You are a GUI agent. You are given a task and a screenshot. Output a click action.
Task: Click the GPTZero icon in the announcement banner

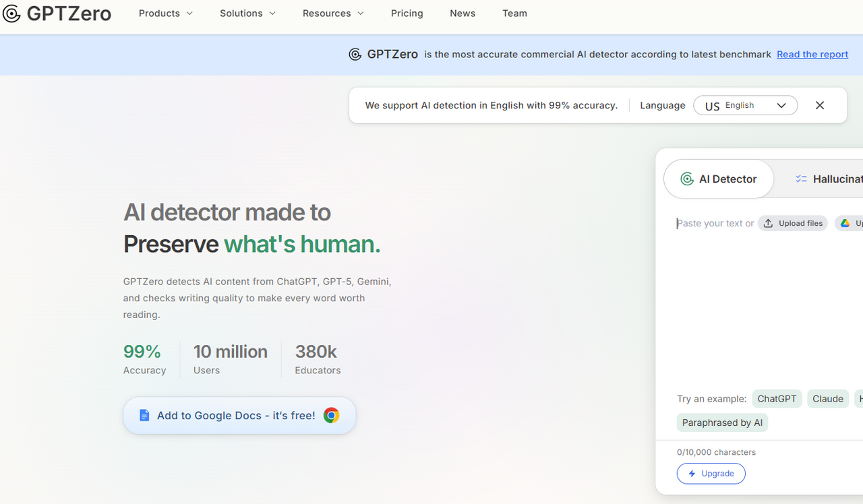click(x=355, y=55)
